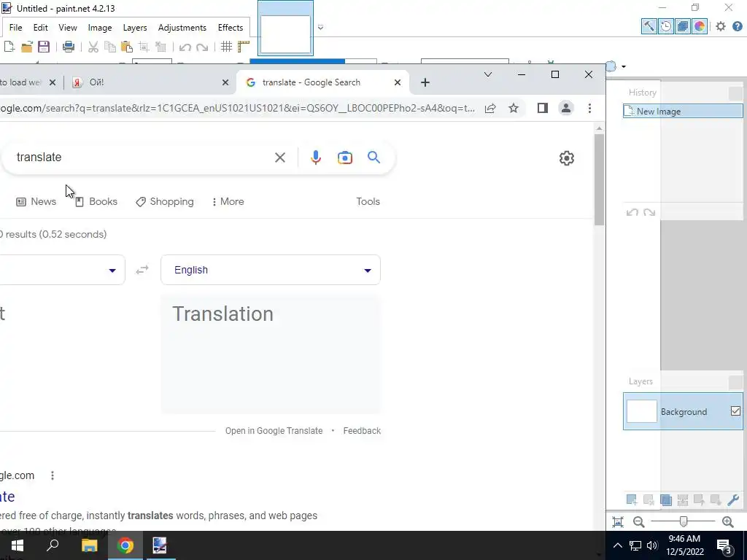747x560 pixels.
Task: Open the Image menu
Action: (100, 28)
